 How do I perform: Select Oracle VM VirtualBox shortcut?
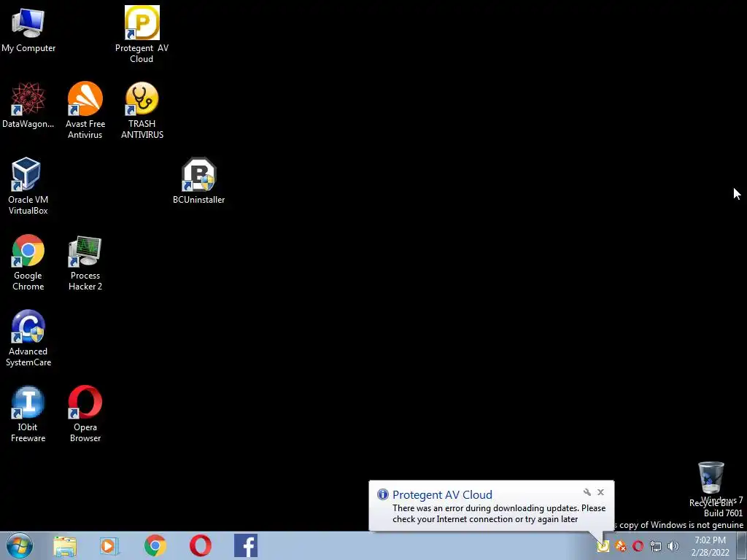(28, 186)
